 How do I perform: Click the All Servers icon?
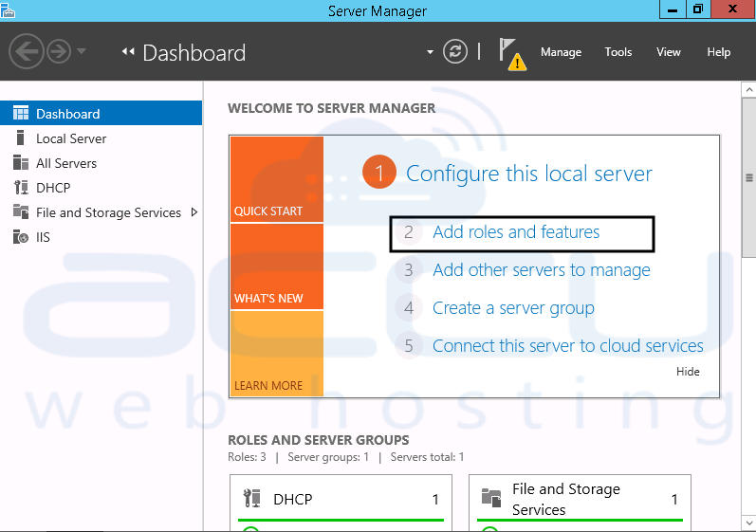pos(21,163)
